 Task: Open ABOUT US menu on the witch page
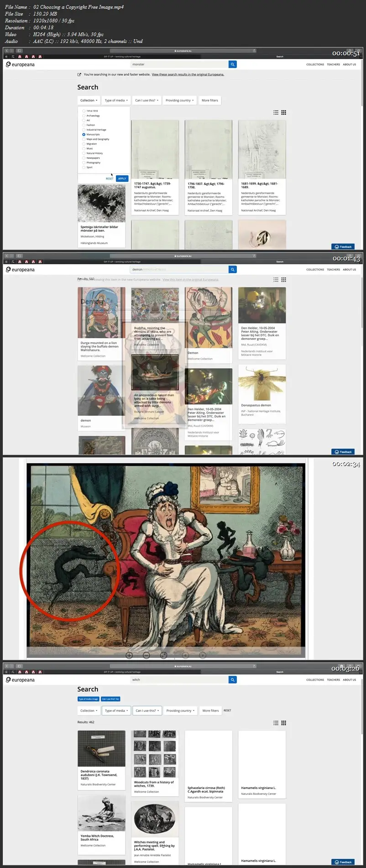[x=349, y=680]
